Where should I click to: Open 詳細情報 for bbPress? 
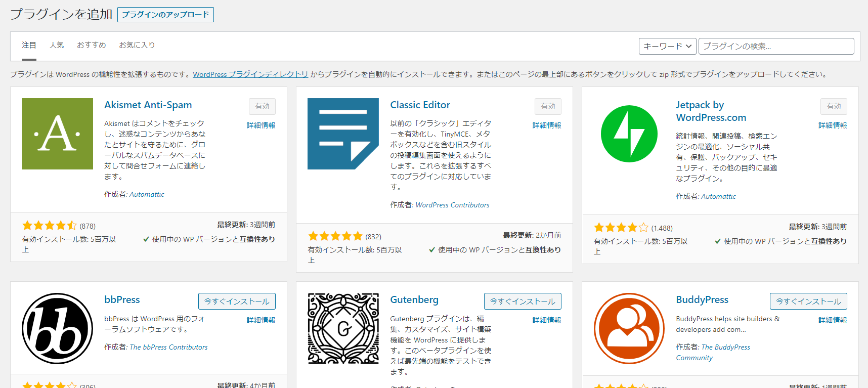click(x=261, y=320)
